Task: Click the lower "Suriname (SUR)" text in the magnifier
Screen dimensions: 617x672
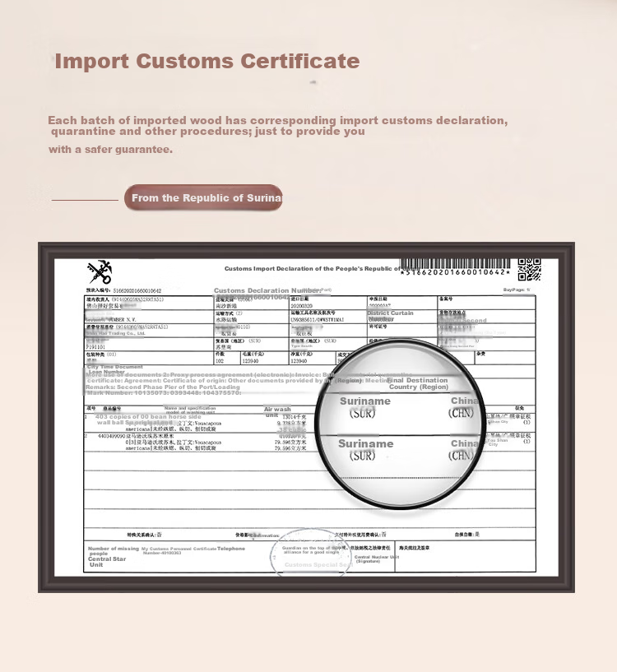Action: (365, 450)
